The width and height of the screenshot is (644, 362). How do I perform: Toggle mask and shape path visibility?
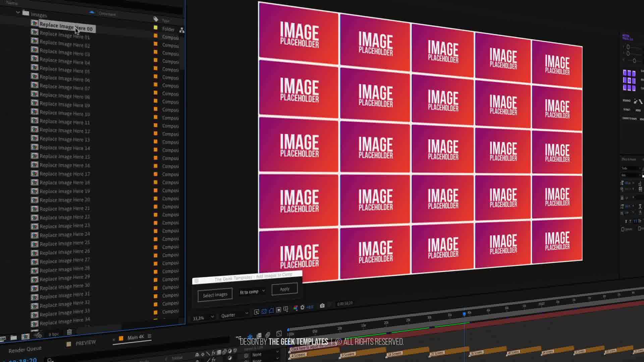click(x=271, y=310)
